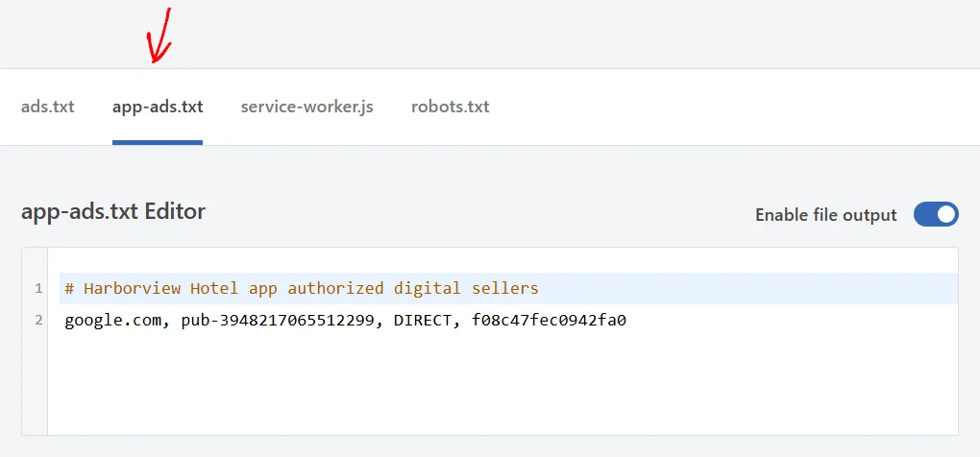Click the app-ads.txt Editor heading
The height and width of the screenshot is (457, 980).
tap(113, 211)
